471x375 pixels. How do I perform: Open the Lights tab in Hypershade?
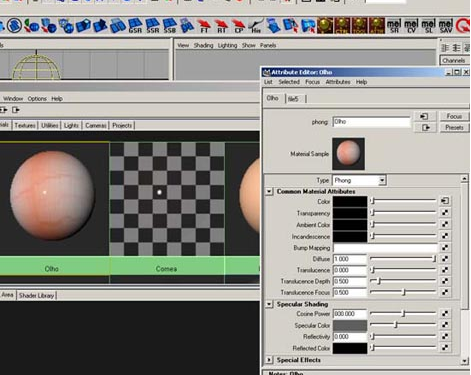[x=71, y=125]
